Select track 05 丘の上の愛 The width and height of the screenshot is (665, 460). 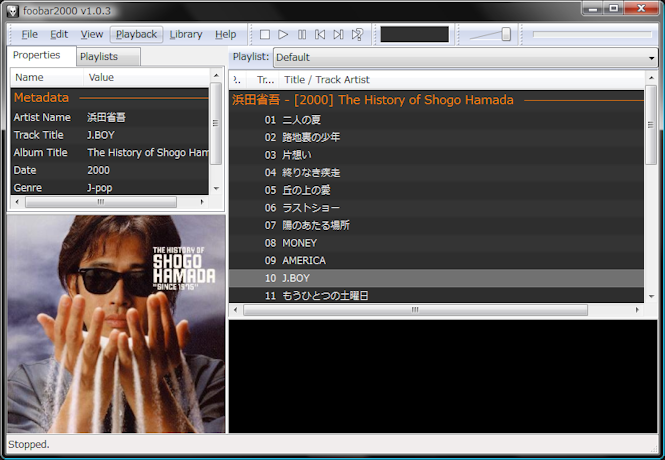(x=436, y=190)
